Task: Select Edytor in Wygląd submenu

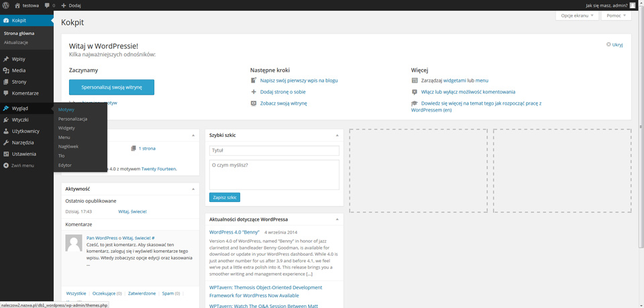Action: point(65,165)
